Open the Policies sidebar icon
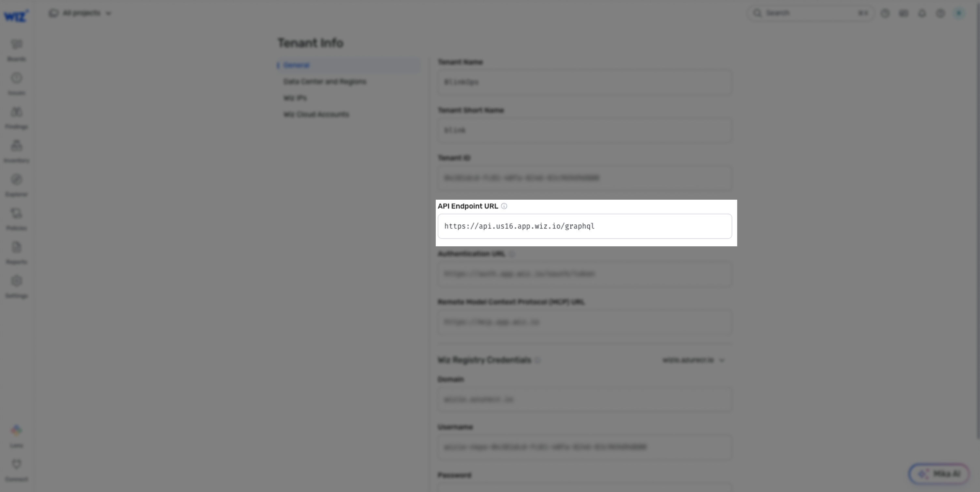980x492 pixels. [x=16, y=220]
